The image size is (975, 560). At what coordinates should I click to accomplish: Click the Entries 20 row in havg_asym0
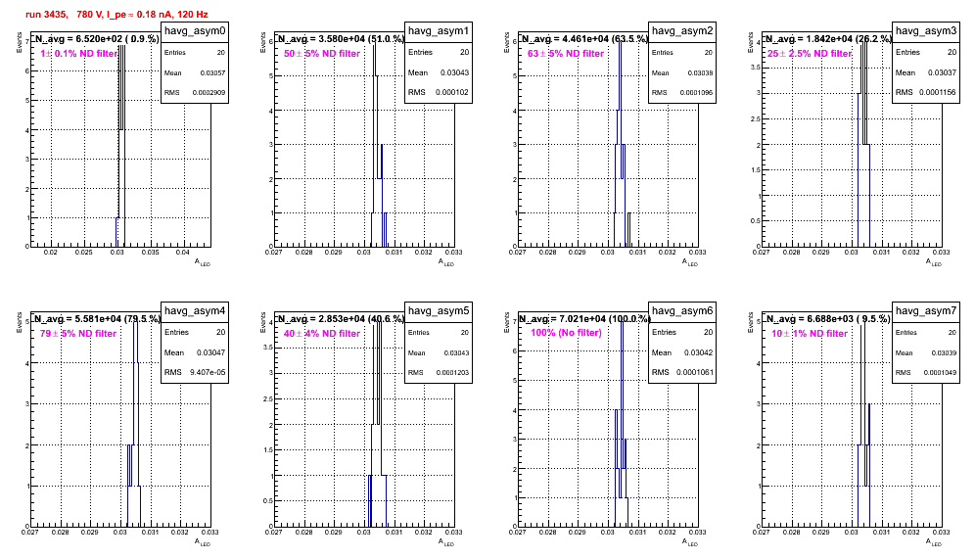(195, 53)
